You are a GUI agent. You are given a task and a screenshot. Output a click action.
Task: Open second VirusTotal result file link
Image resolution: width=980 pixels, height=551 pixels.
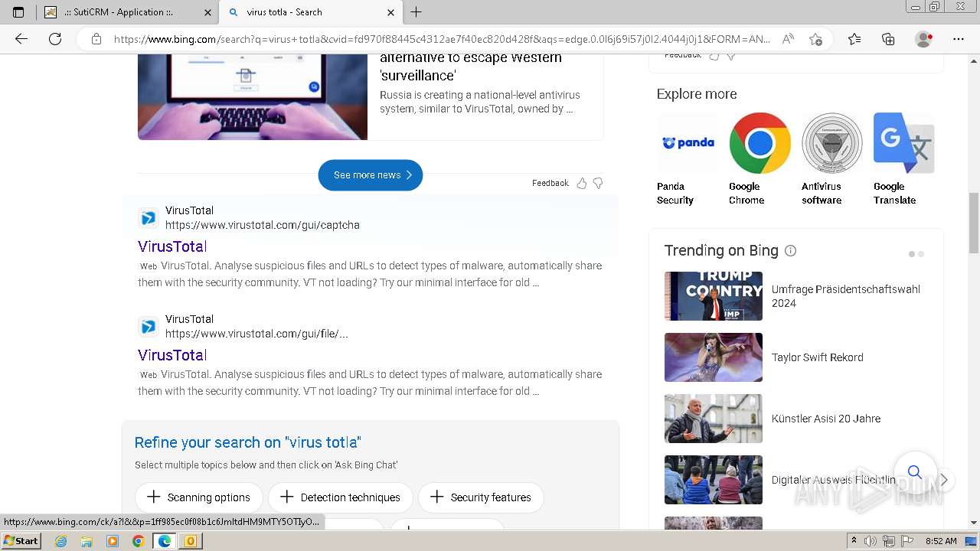(172, 355)
